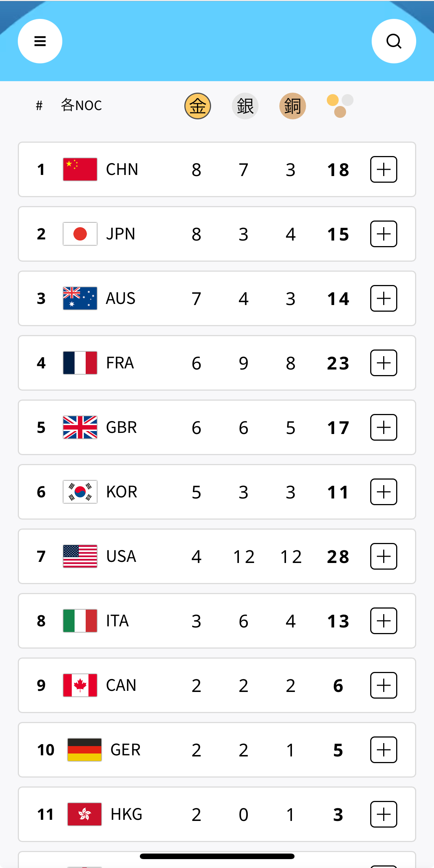
Task: Expand the ITA medal row
Action: pos(384,621)
